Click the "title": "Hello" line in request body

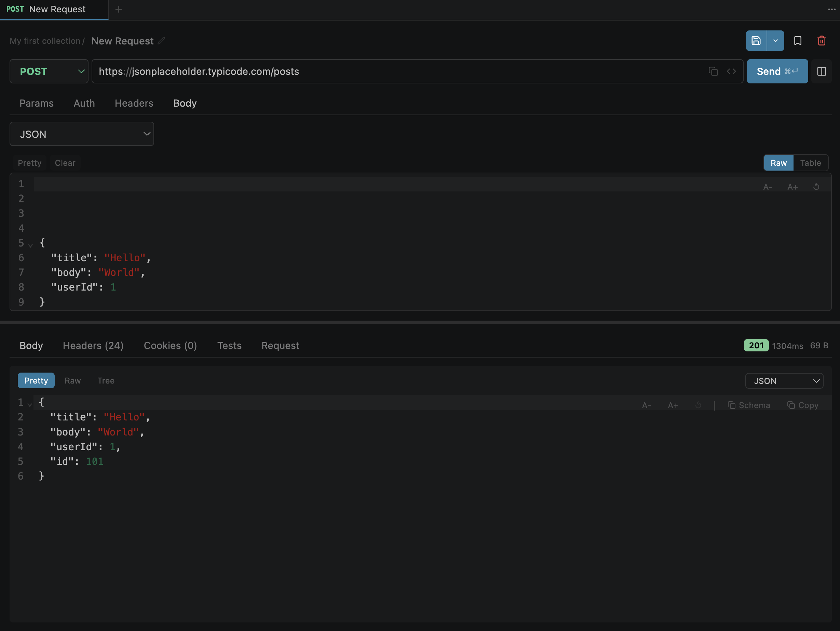point(101,258)
